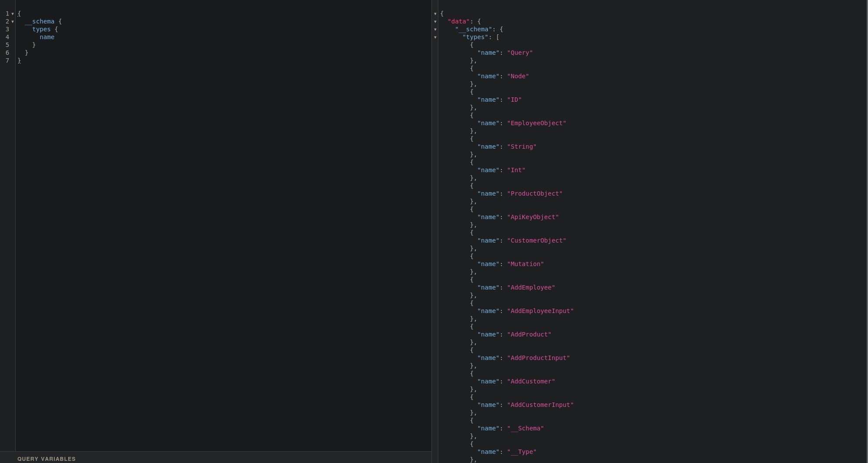Screen dimensions: 868x463
Task: Open the Query Variables panel
Action: click(x=47, y=459)
